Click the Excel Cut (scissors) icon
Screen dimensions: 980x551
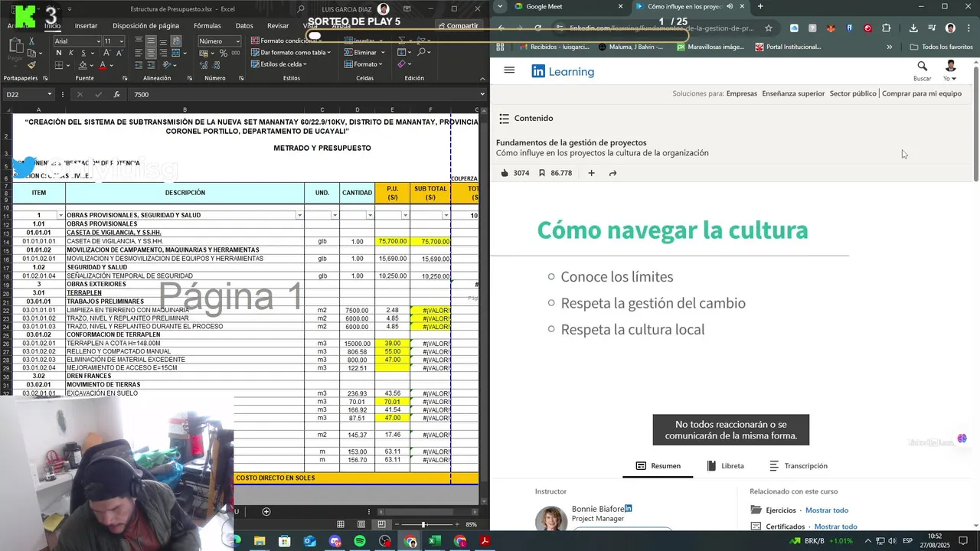click(32, 41)
